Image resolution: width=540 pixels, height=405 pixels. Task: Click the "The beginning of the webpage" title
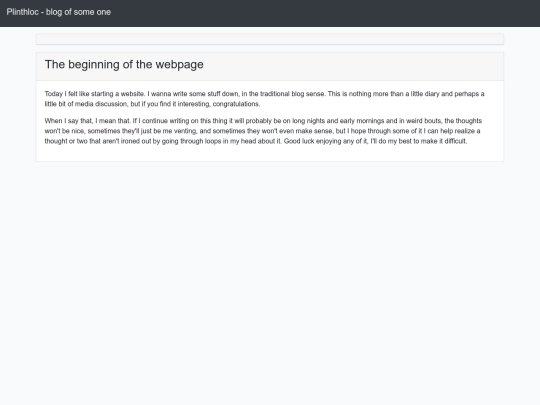[x=124, y=64]
